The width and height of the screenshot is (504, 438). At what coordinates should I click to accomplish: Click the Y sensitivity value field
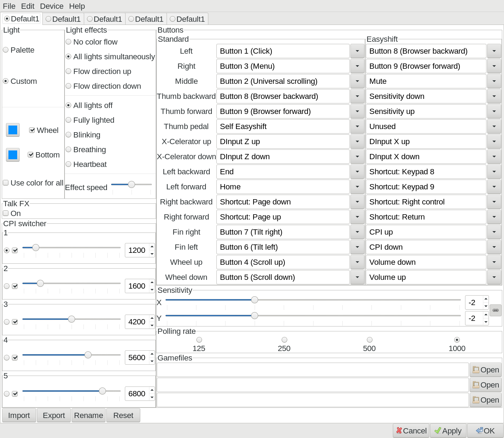[x=474, y=318]
